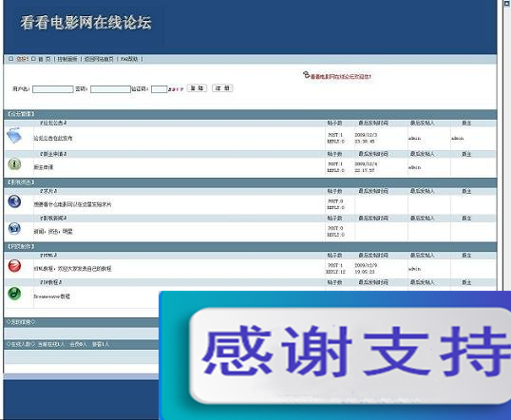The height and width of the screenshot is (420, 511).
Task: Click the small square icon before 首页
Action: 33,59
